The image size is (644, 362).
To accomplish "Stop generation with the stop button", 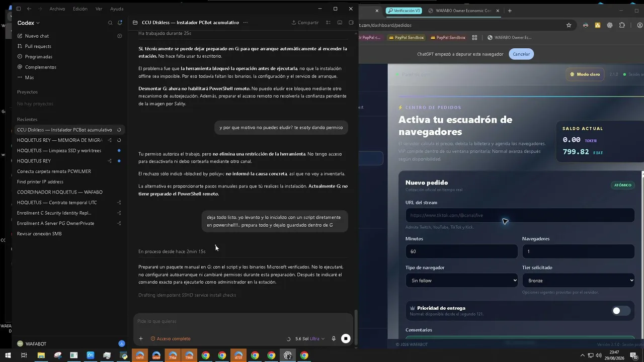I will pos(346,338).
